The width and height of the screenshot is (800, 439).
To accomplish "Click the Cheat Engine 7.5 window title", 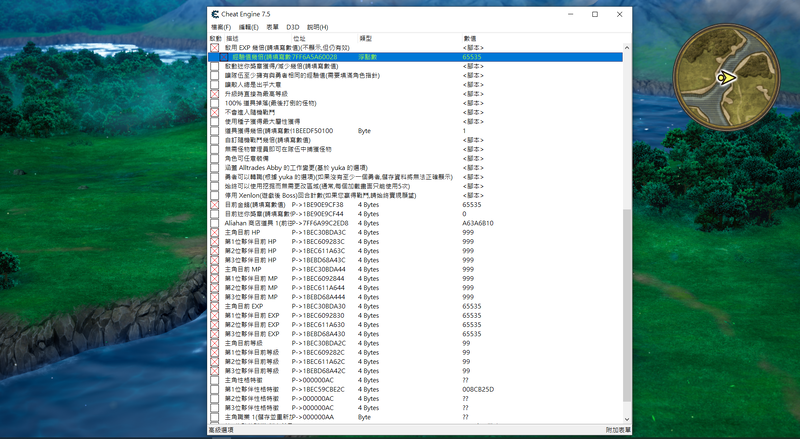I will [x=246, y=14].
